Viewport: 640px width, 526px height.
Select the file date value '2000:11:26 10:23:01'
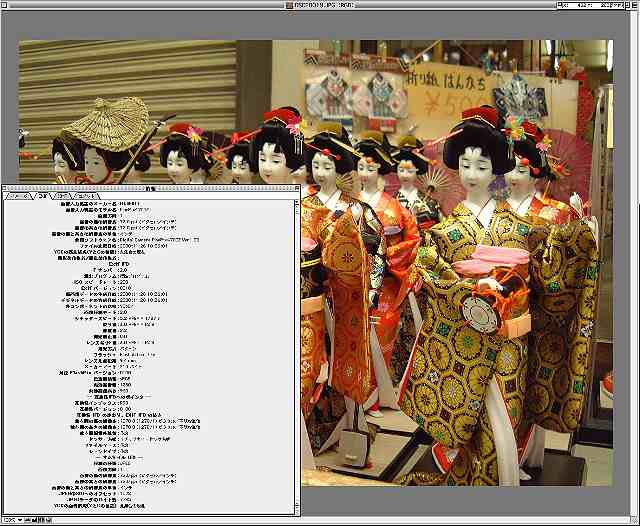tap(143, 246)
